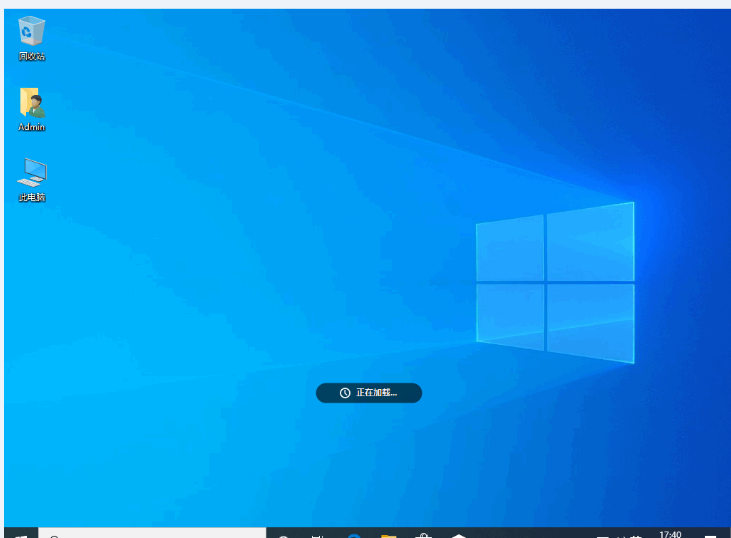Image resolution: width=731 pixels, height=538 pixels.
Task: Open the taskbar clock showing 17:40
Action: (x=670, y=534)
